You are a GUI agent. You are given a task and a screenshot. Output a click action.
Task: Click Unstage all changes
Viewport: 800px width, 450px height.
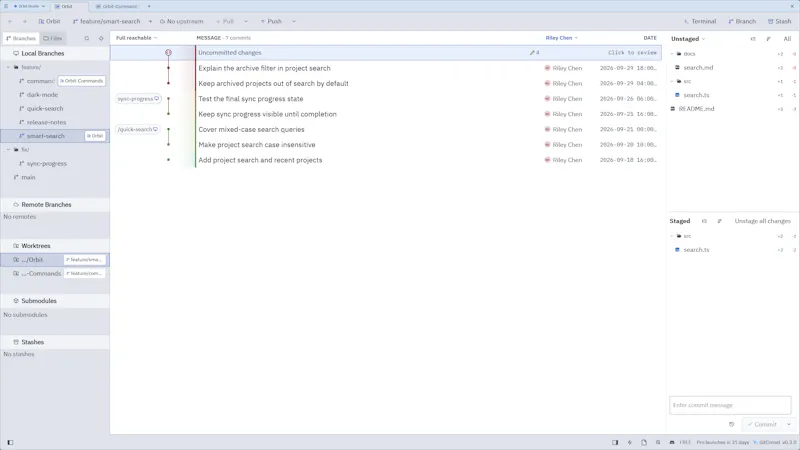[x=762, y=221]
